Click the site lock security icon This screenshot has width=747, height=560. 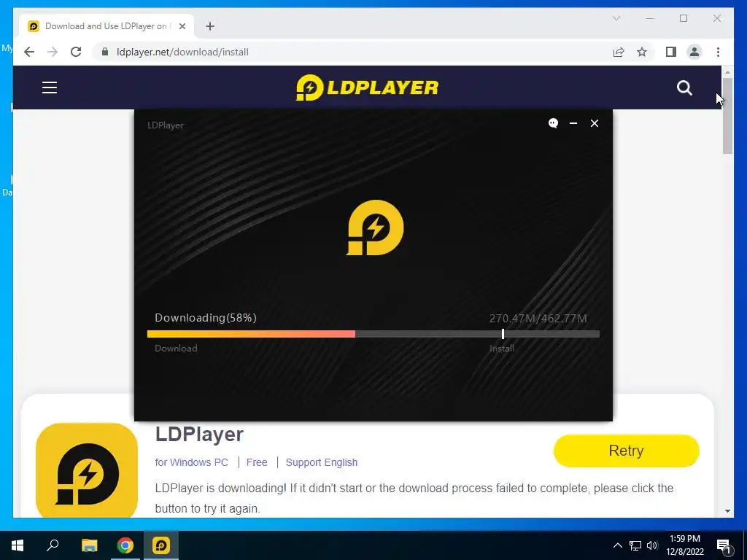point(105,52)
